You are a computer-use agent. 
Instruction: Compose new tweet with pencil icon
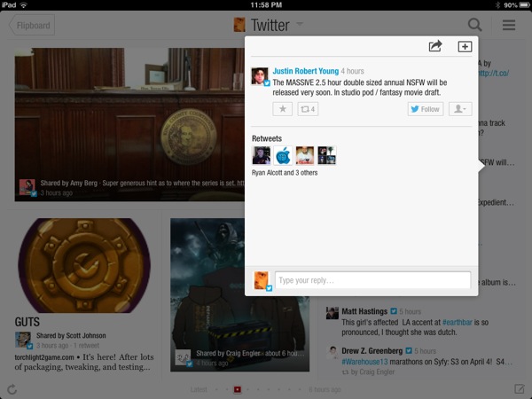(519, 389)
